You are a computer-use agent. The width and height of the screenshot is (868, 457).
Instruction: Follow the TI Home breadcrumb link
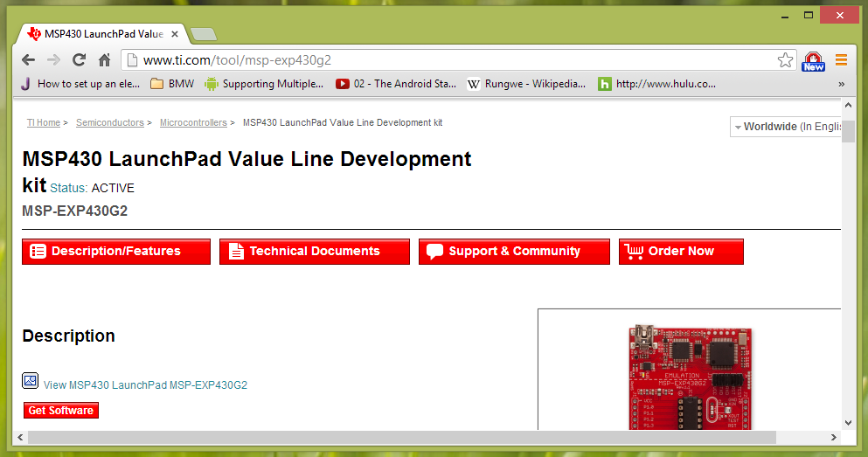point(44,123)
